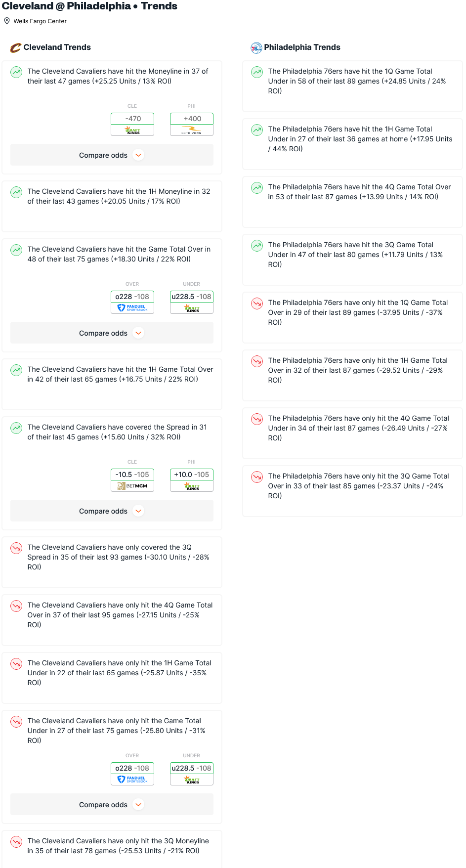Select the PHI +10.0 -105 spread odds

pos(192,475)
